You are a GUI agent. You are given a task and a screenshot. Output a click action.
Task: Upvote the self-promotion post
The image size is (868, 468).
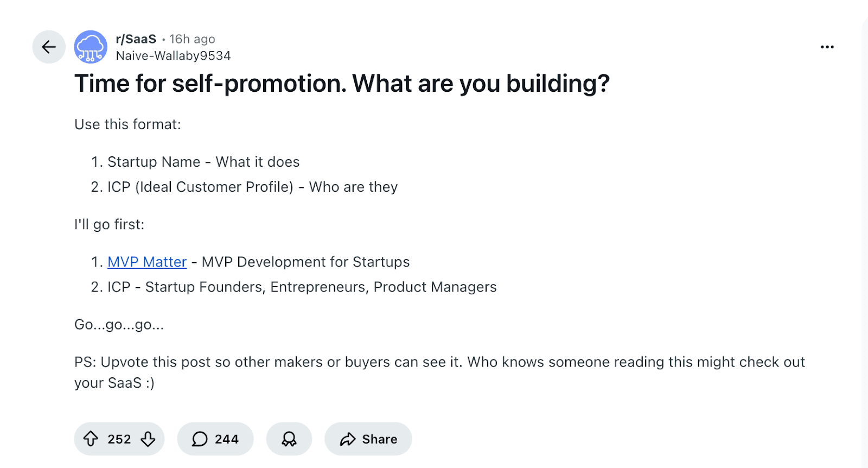click(x=91, y=439)
